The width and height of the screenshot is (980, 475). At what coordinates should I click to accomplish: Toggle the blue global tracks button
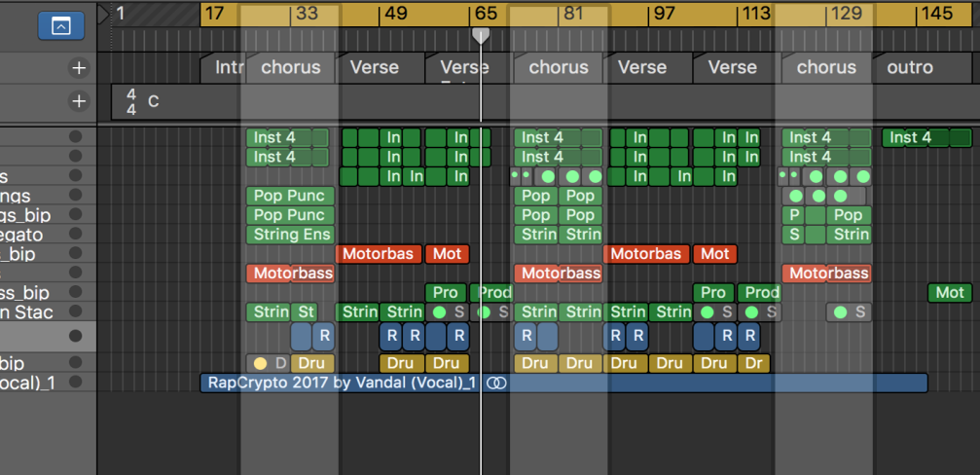point(60,26)
